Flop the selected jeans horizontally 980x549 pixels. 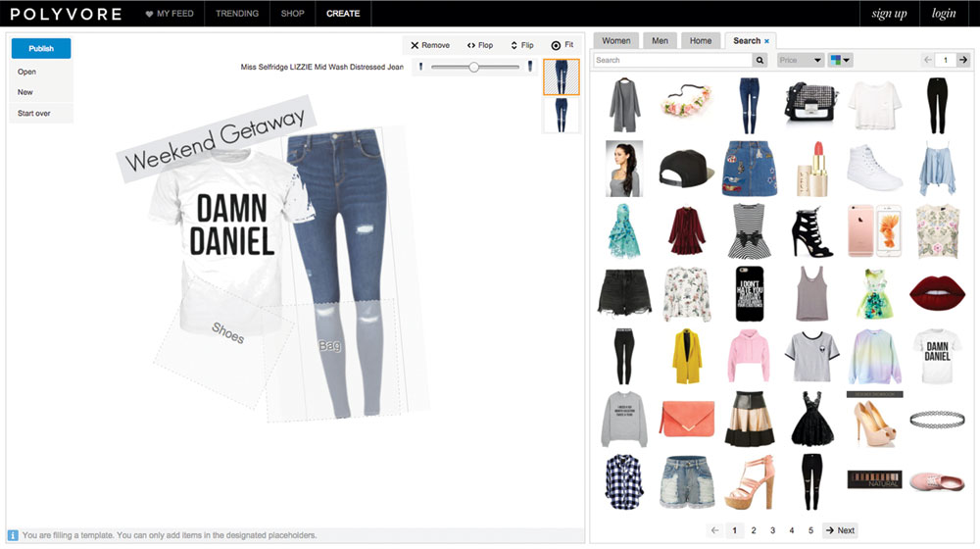(480, 45)
